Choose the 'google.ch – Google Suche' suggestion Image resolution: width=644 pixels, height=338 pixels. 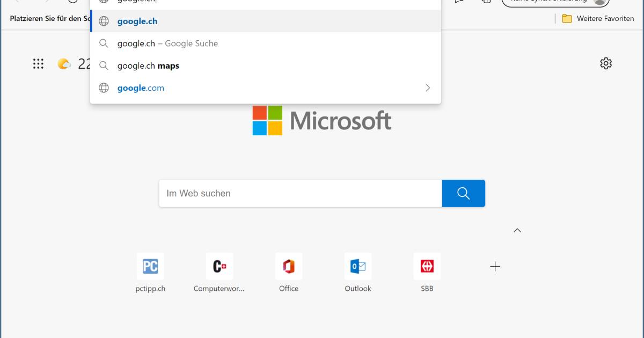(167, 43)
